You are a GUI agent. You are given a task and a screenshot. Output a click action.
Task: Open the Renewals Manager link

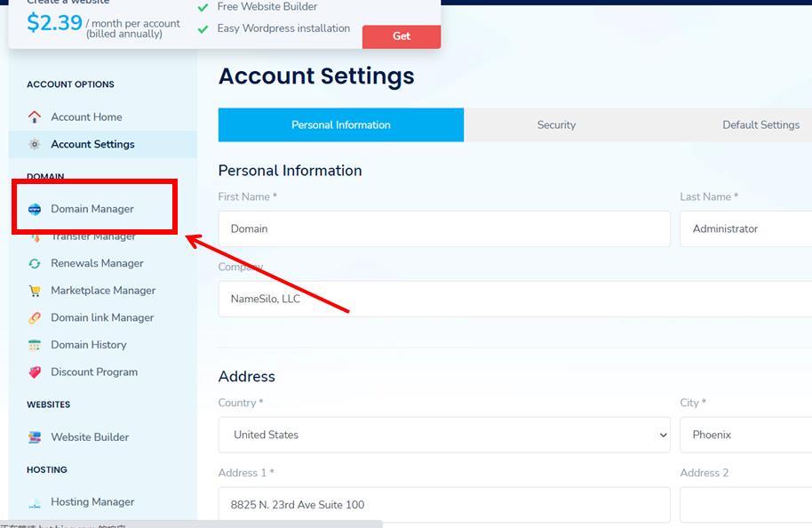(97, 263)
